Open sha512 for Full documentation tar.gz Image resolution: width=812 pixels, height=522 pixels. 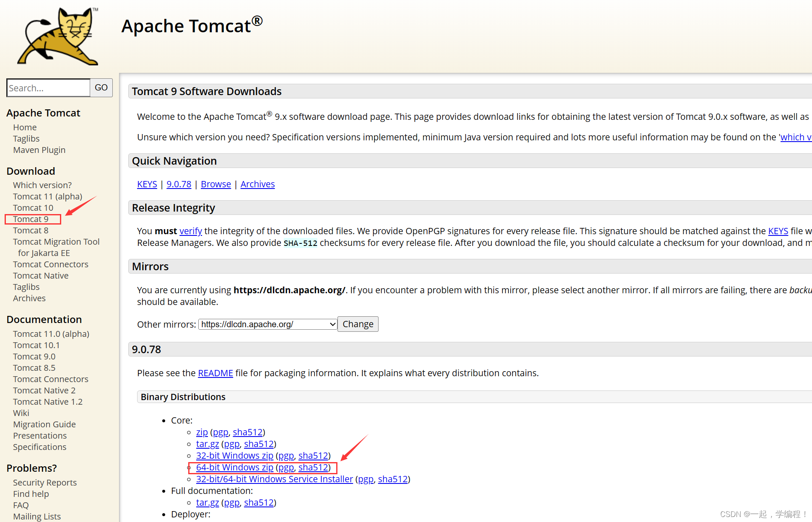click(259, 502)
